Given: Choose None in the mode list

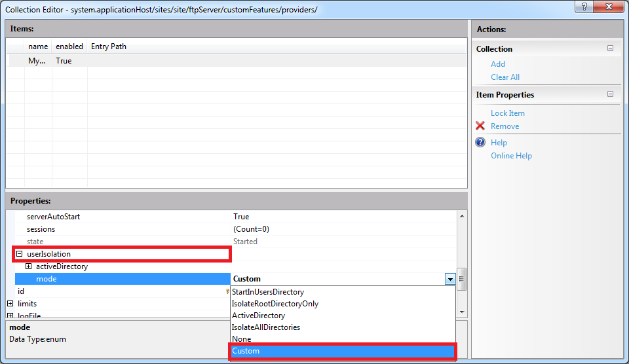Looking at the screenshot, I should [x=242, y=339].
